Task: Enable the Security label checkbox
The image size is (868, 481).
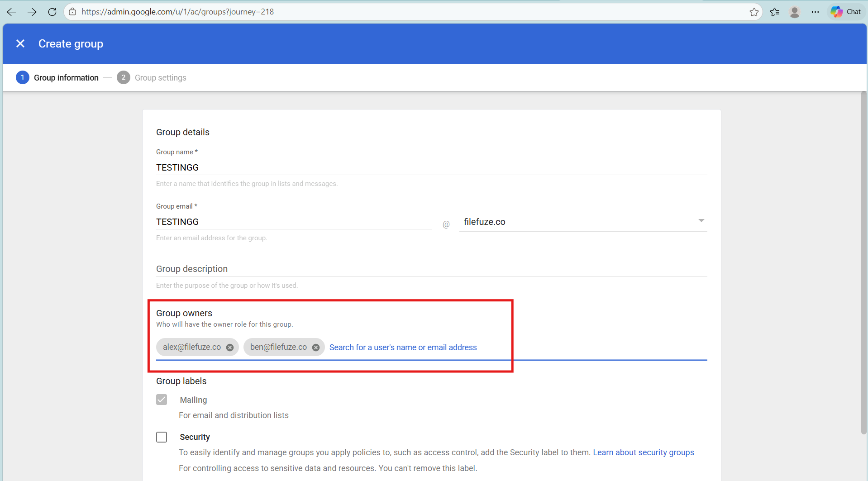Action: coord(162,437)
